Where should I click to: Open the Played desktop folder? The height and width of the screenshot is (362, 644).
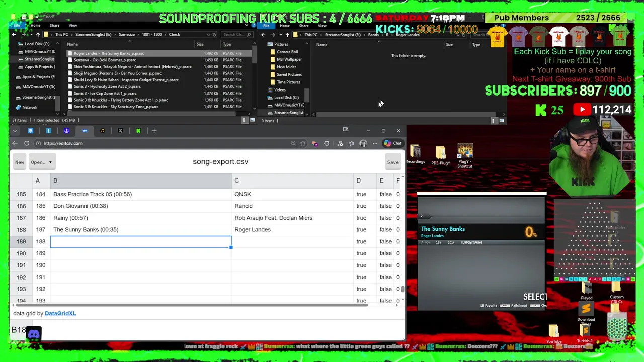click(586, 291)
